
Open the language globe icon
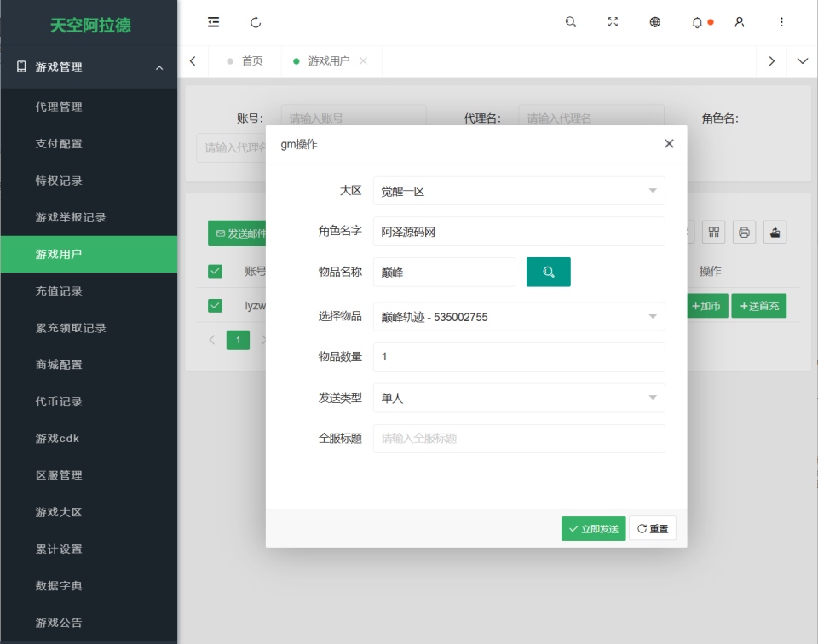654,21
